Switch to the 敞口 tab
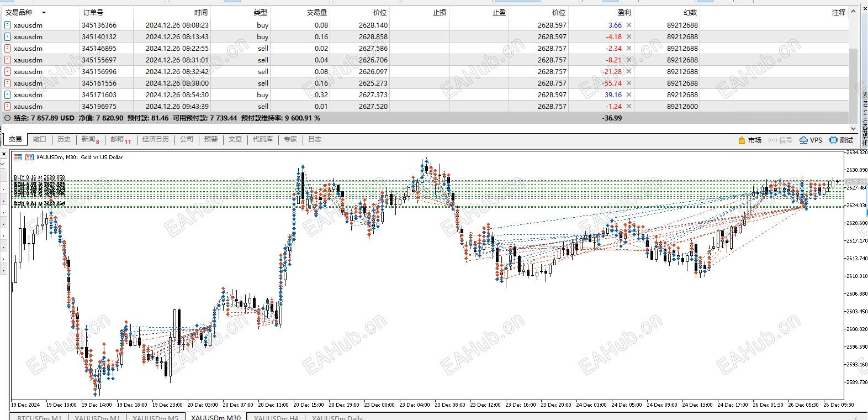This screenshot has width=868, height=420. pos(40,139)
